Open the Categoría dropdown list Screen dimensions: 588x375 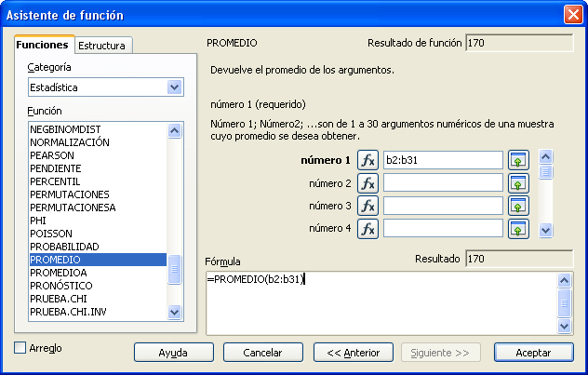(174, 87)
